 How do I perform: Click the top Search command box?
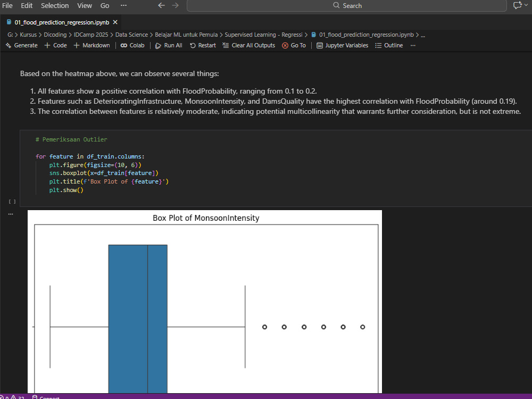click(346, 5)
